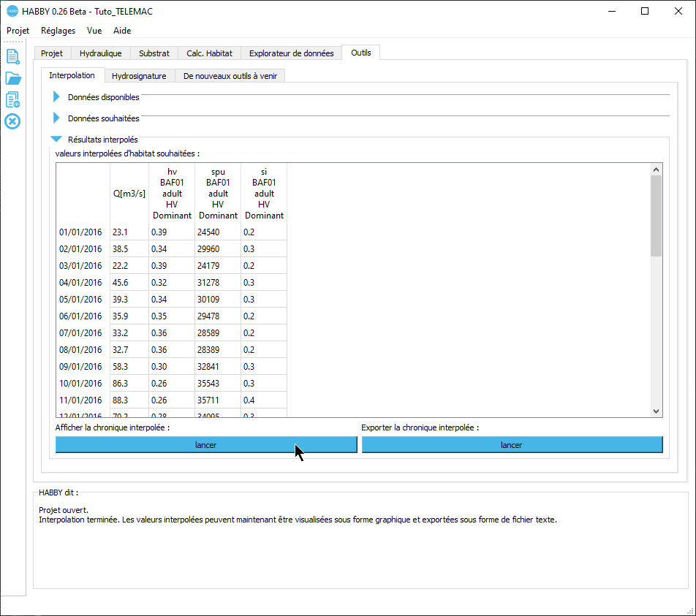Switch to the Calc. Habitat tab
Viewport: 696px width, 616px height.
(x=209, y=53)
